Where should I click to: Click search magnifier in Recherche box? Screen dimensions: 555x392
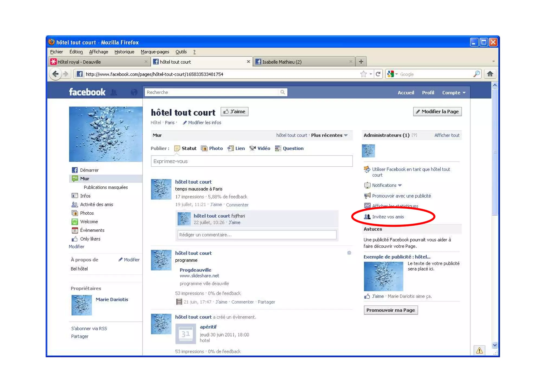[x=282, y=92]
